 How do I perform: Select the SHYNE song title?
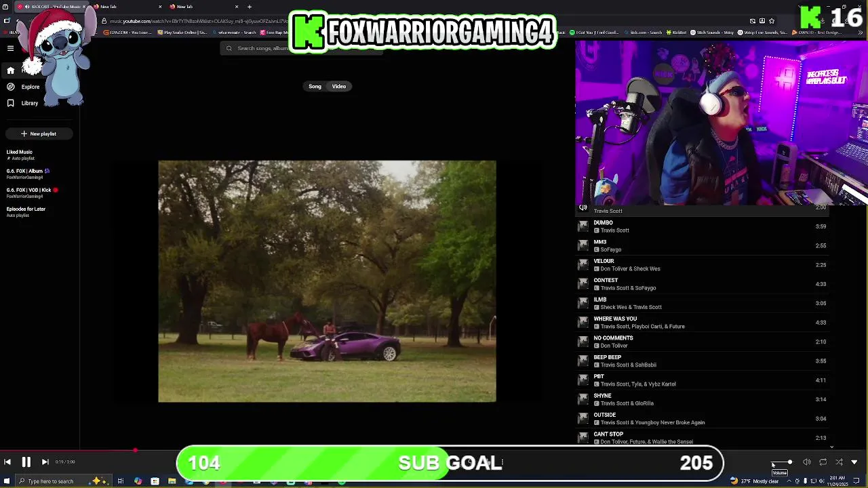point(602,396)
